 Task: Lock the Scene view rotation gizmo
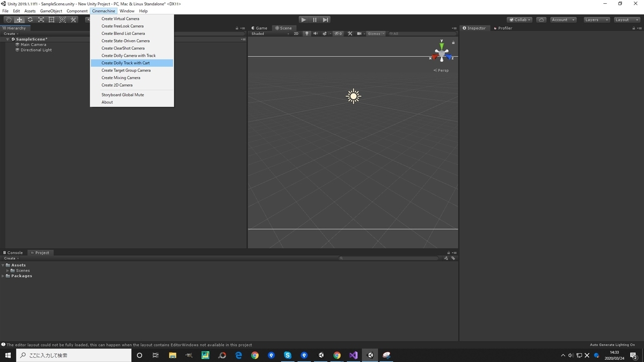click(453, 42)
